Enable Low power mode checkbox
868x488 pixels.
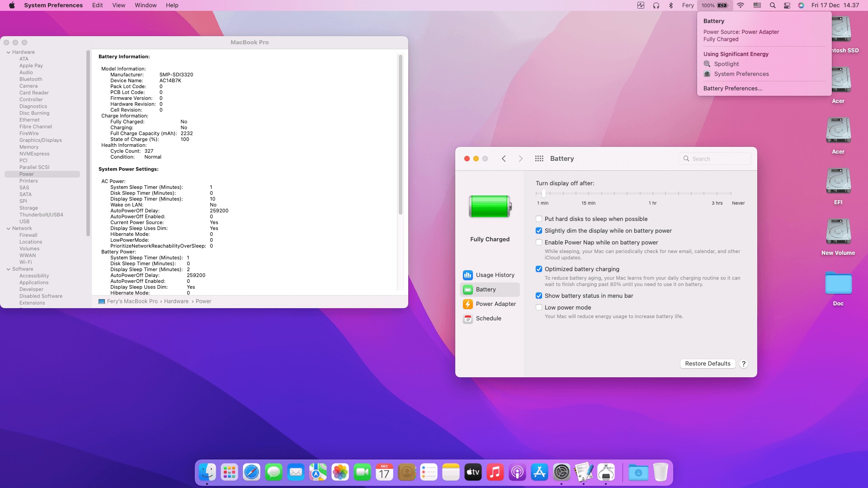coord(539,307)
